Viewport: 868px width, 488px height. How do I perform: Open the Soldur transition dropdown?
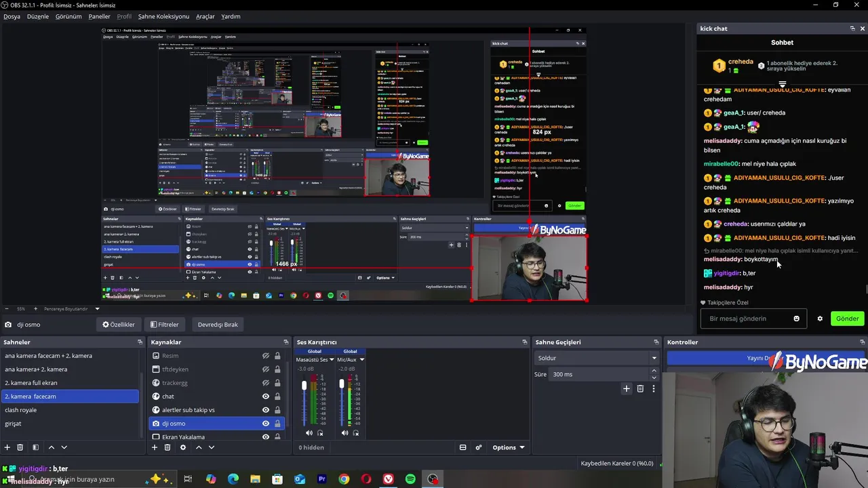597,358
